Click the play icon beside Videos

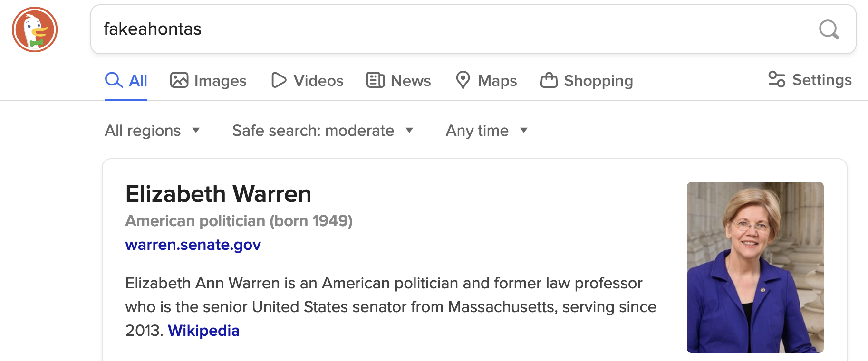tap(279, 80)
